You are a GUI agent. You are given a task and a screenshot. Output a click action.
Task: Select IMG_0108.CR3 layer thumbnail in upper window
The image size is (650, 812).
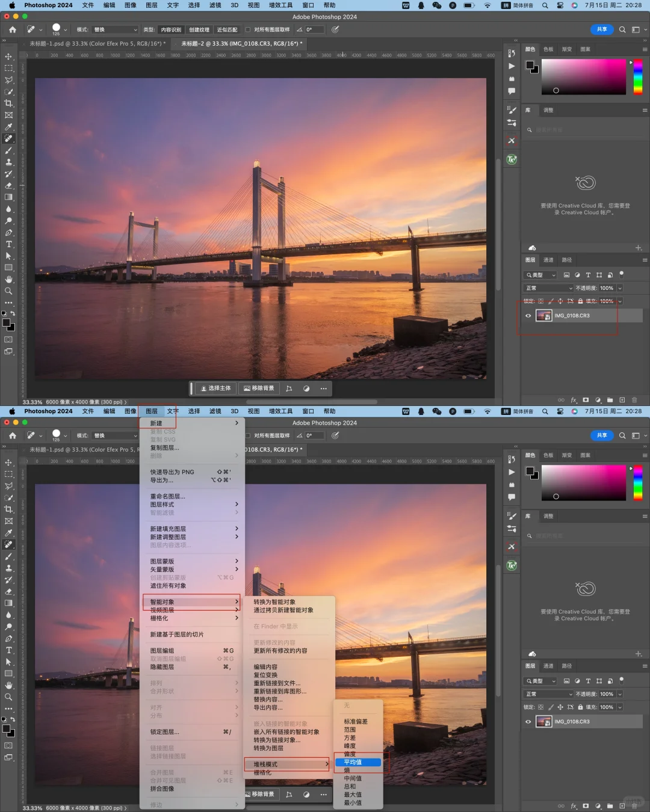pos(544,316)
